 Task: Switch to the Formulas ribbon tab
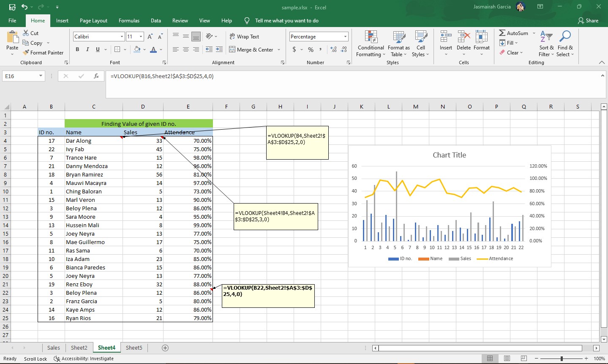tap(129, 20)
